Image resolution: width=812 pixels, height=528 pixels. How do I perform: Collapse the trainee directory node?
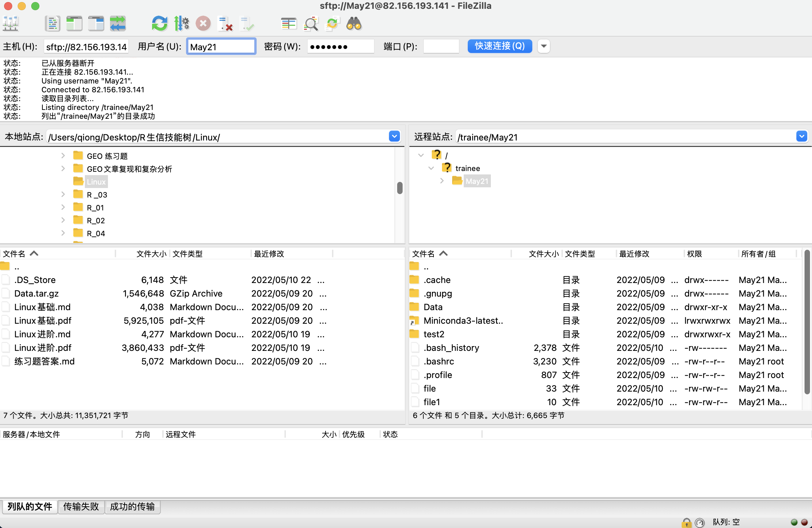(x=431, y=168)
